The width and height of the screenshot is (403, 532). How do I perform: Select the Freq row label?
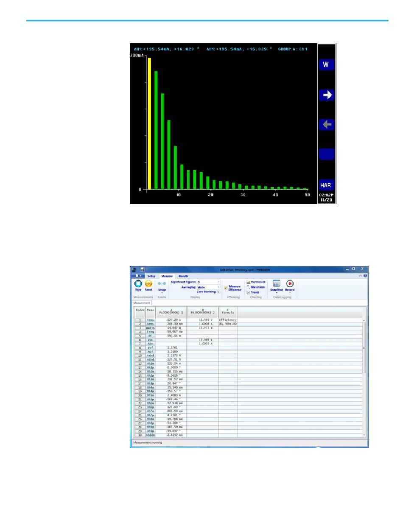tap(151, 332)
